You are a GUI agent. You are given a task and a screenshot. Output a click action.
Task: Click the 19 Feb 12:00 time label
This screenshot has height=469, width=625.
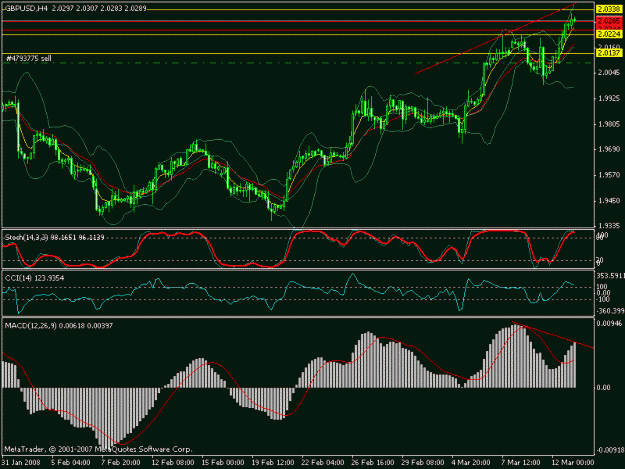pos(273,462)
